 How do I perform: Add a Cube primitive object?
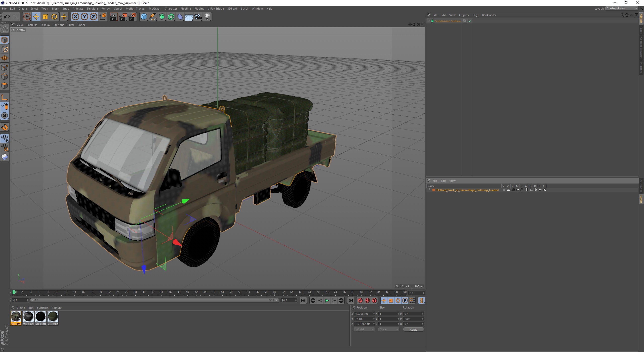click(144, 17)
